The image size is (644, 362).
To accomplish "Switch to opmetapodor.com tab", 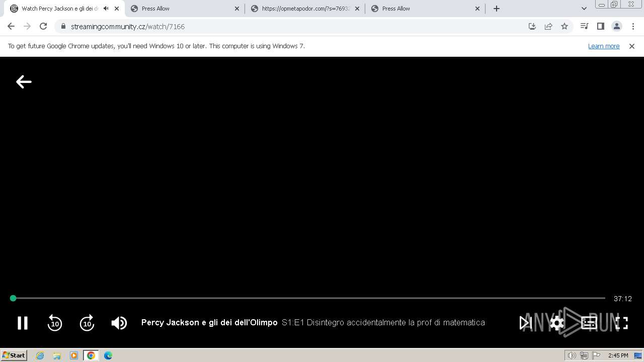I will pyautogui.click(x=305, y=9).
